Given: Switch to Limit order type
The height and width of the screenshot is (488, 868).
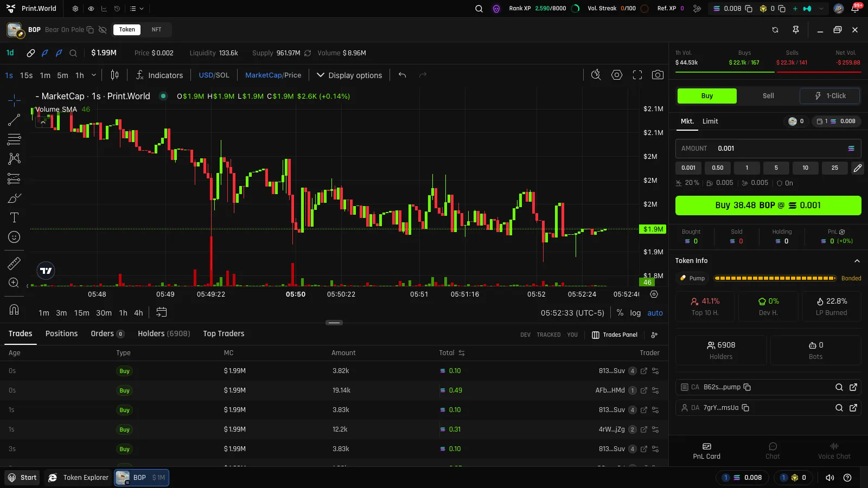Looking at the screenshot, I should 710,121.
